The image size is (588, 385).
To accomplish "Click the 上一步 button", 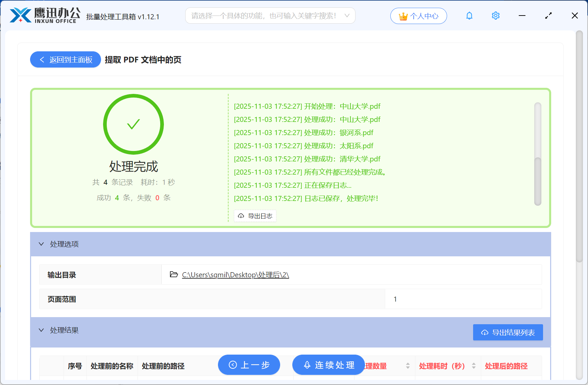I will pyautogui.click(x=249, y=365).
